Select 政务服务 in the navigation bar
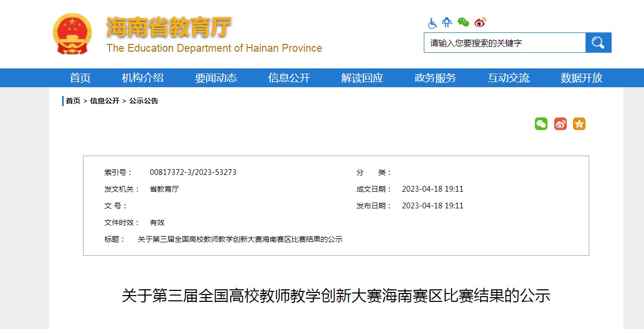 click(x=435, y=78)
